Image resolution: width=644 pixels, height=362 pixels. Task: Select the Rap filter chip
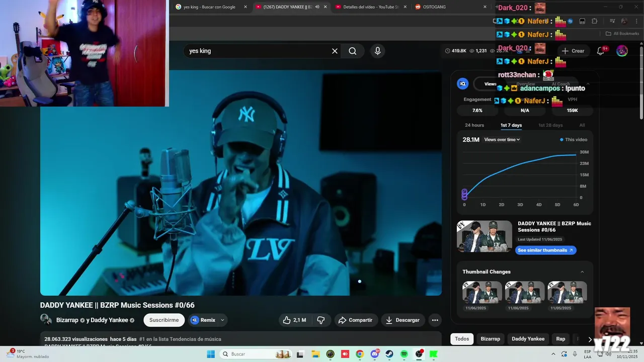[x=560, y=339]
